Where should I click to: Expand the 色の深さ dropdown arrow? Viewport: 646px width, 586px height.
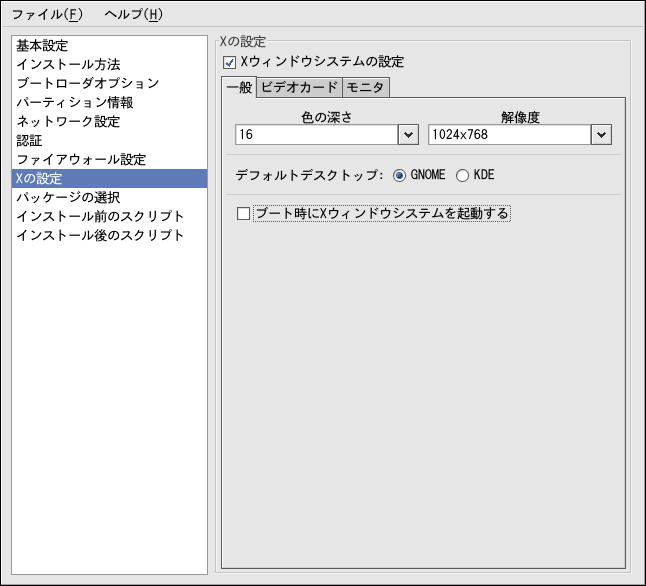(408, 135)
